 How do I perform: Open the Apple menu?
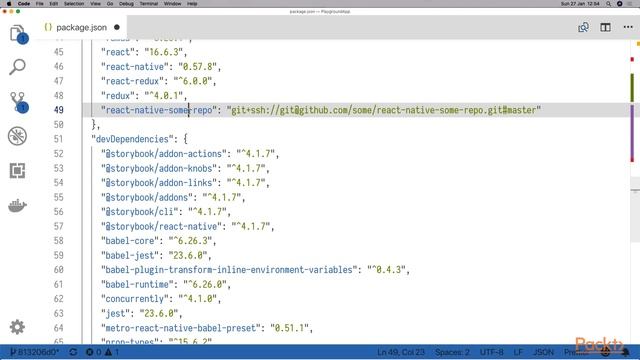tap(8, 4)
